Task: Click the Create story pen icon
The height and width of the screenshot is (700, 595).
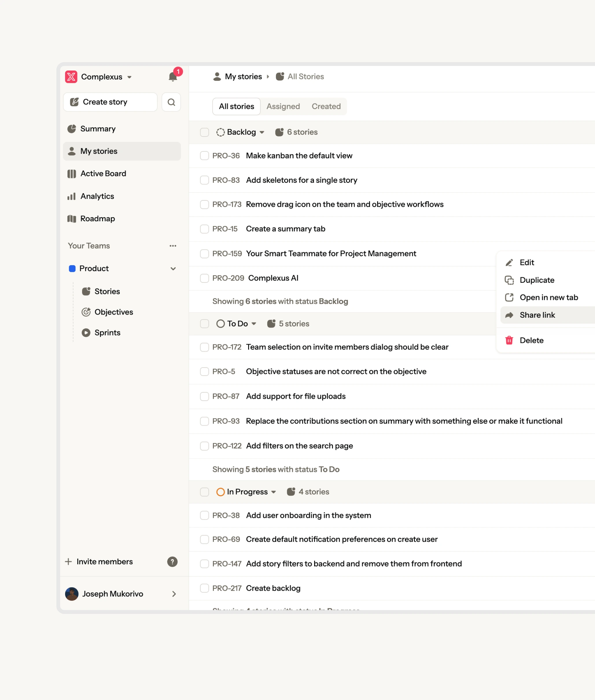Action: (x=74, y=102)
